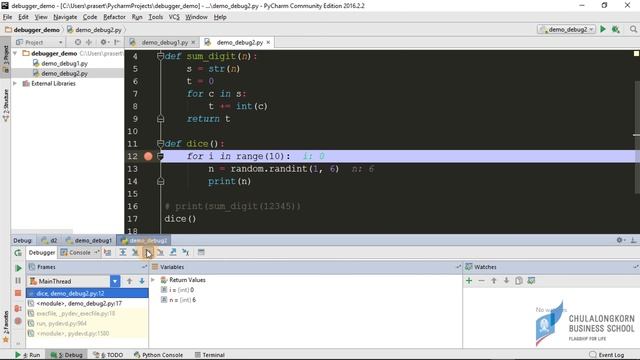Viewport: 640px width, 360px height.
Task: Remove watch with the minus icon
Action: 481,281
